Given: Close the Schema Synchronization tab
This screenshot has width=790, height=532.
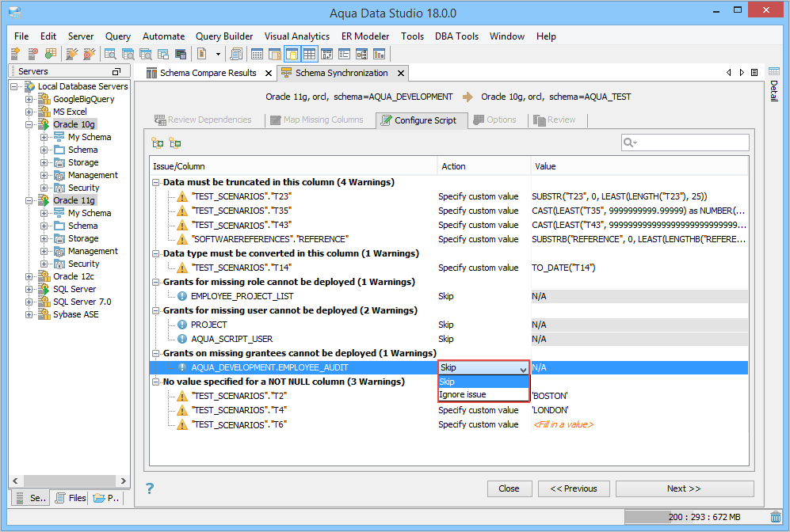Looking at the screenshot, I should tap(400, 74).
